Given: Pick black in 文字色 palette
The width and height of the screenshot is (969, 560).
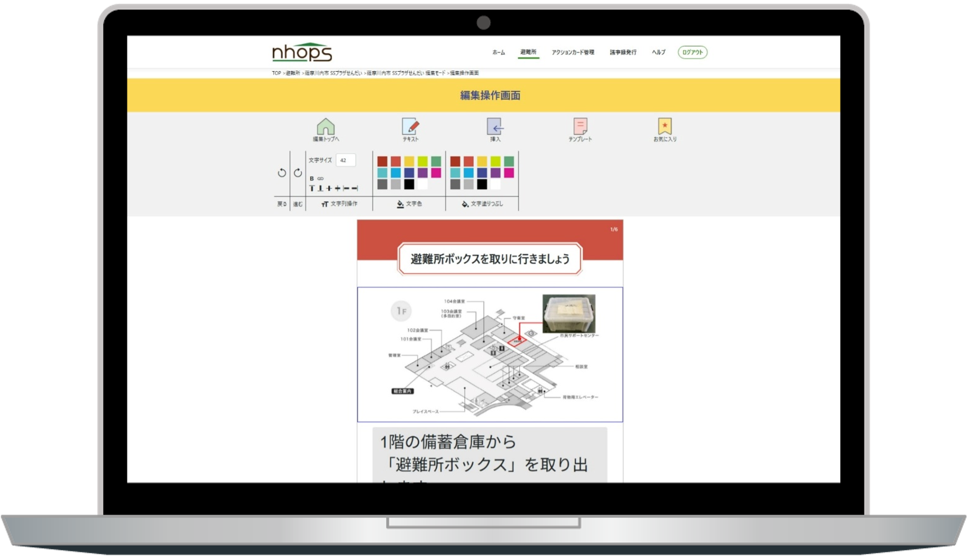Looking at the screenshot, I should (x=409, y=184).
